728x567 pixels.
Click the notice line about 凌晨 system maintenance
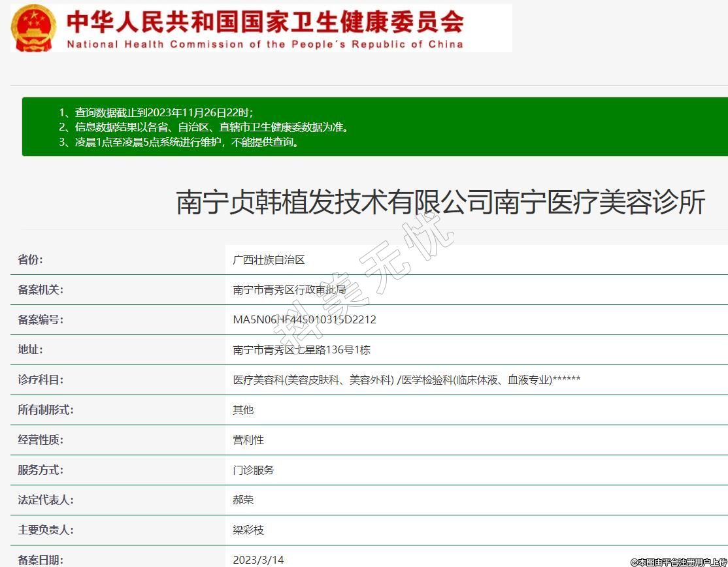(x=179, y=142)
